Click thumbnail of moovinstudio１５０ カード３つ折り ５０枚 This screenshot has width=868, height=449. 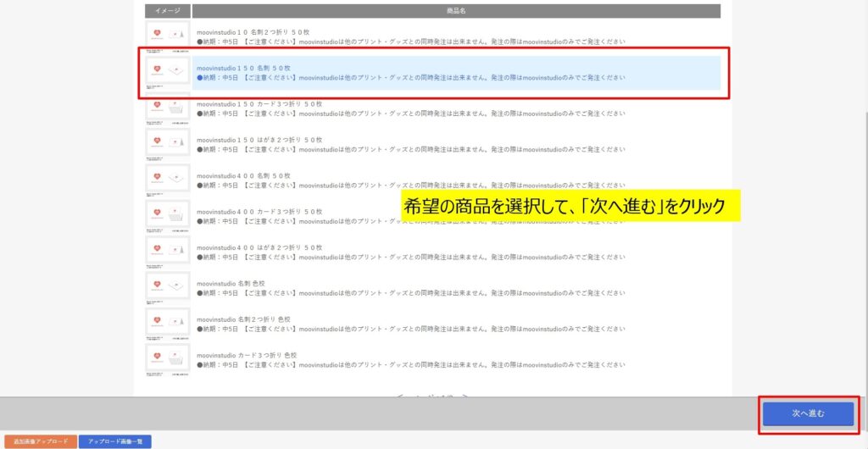167,108
